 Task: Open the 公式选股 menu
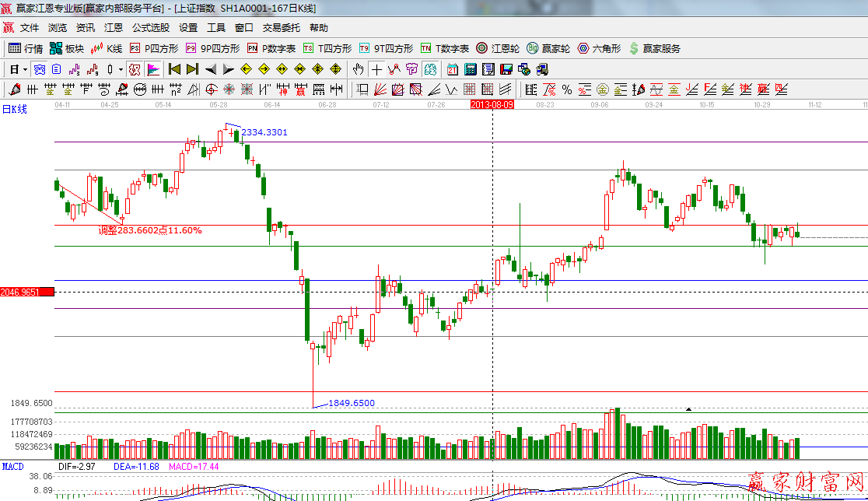coord(150,28)
